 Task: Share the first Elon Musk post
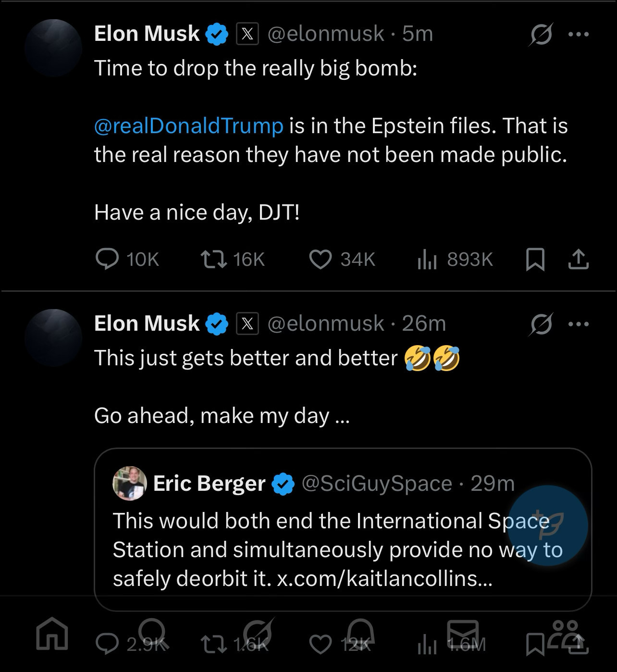click(578, 260)
